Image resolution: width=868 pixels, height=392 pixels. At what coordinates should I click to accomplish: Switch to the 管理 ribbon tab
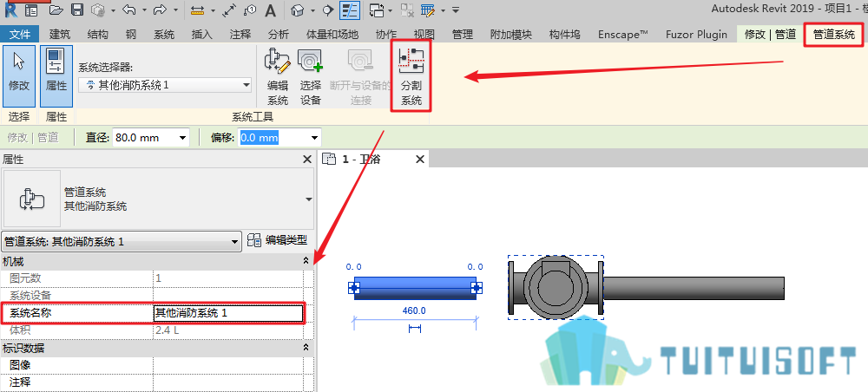(x=463, y=35)
